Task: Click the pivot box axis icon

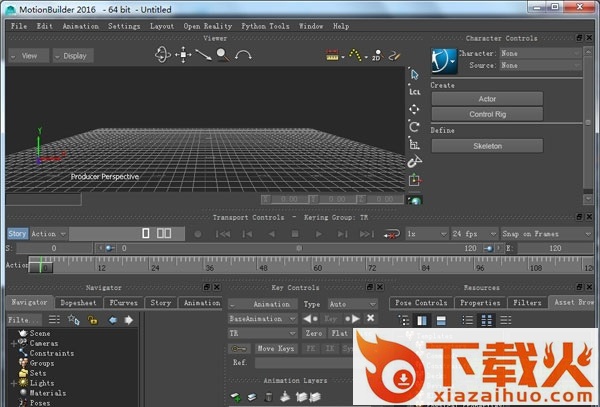Action: click(414, 179)
